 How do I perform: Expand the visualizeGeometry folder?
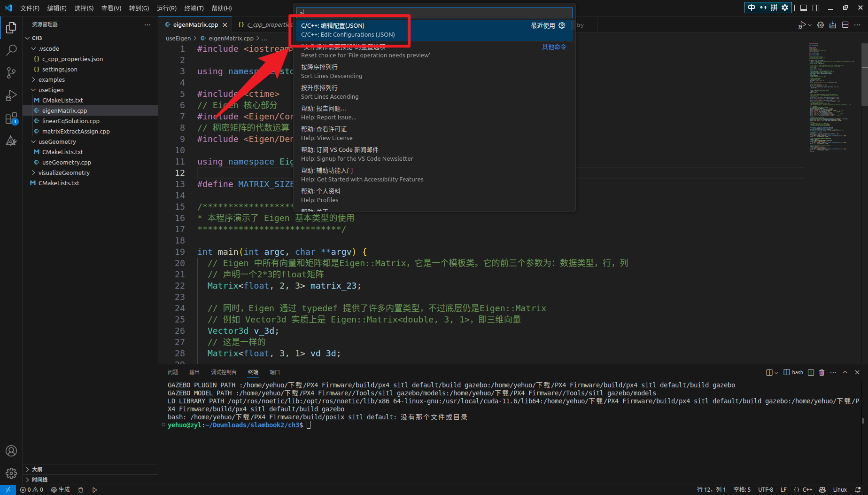(33, 173)
